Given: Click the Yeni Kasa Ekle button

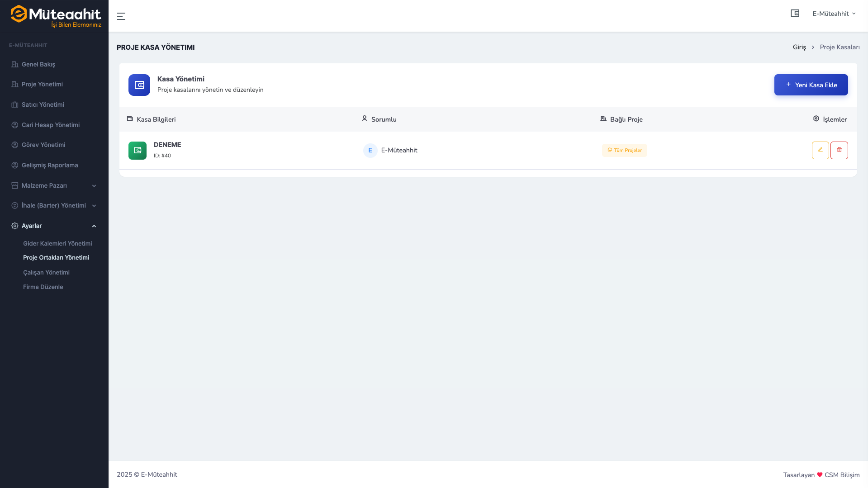Looking at the screenshot, I should pos(811,85).
